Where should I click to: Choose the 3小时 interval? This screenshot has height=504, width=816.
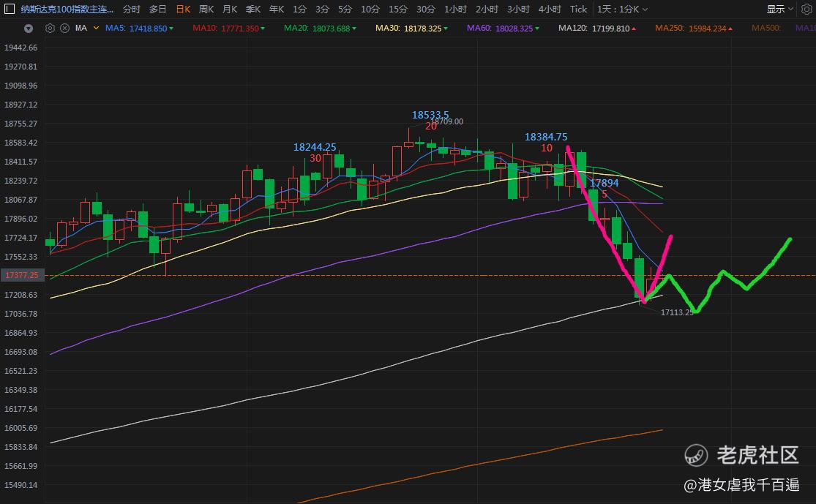518,10
